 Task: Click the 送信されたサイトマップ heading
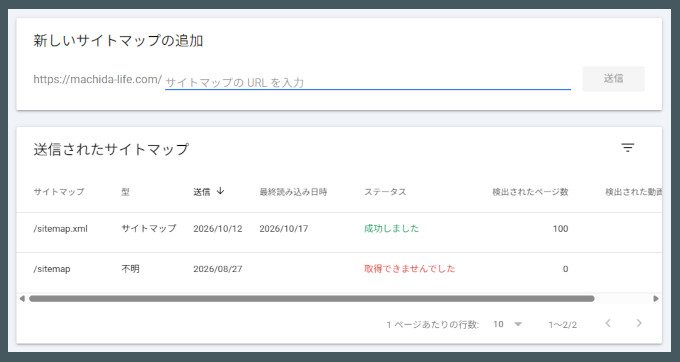111,149
